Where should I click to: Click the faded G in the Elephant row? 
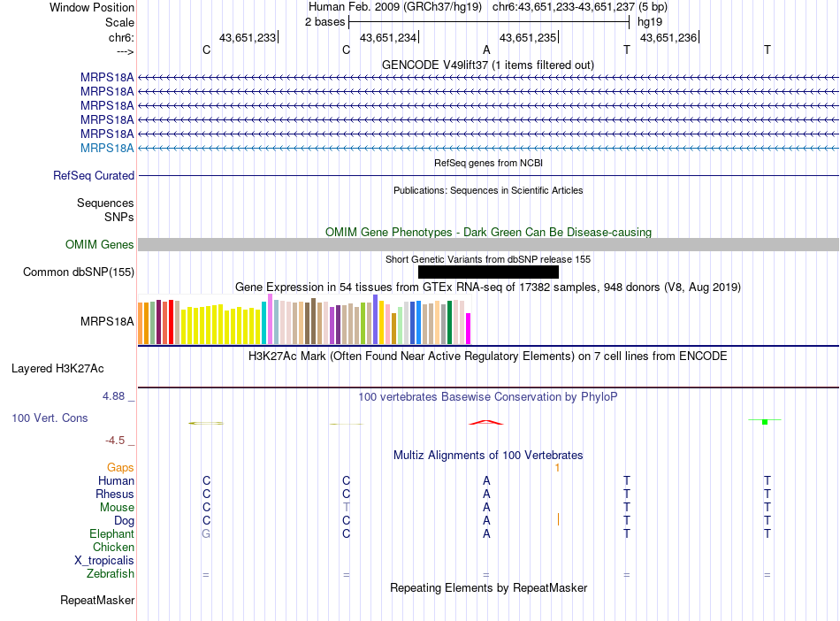click(206, 533)
